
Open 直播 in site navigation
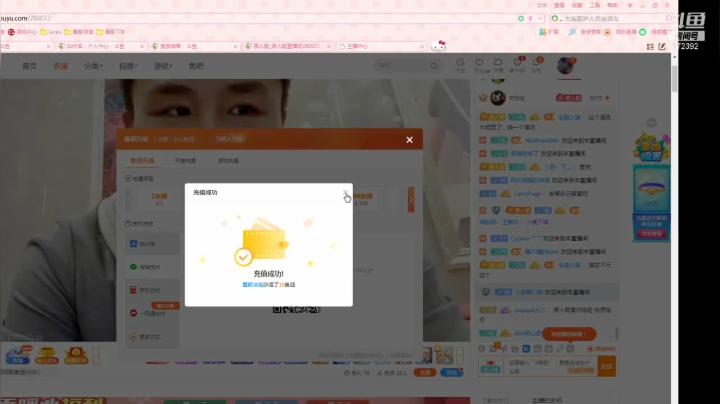(61, 66)
